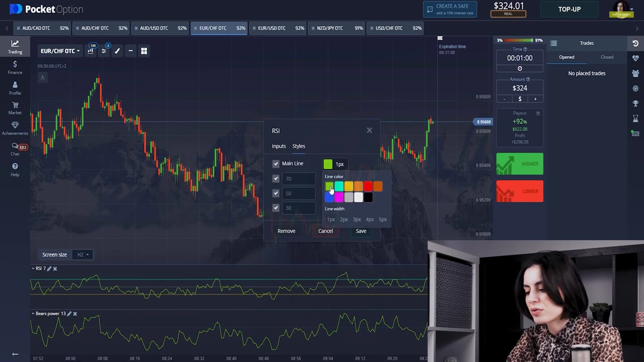Remove Bears power 13 indicator
This screenshot has height=362, width=644.
75,314
